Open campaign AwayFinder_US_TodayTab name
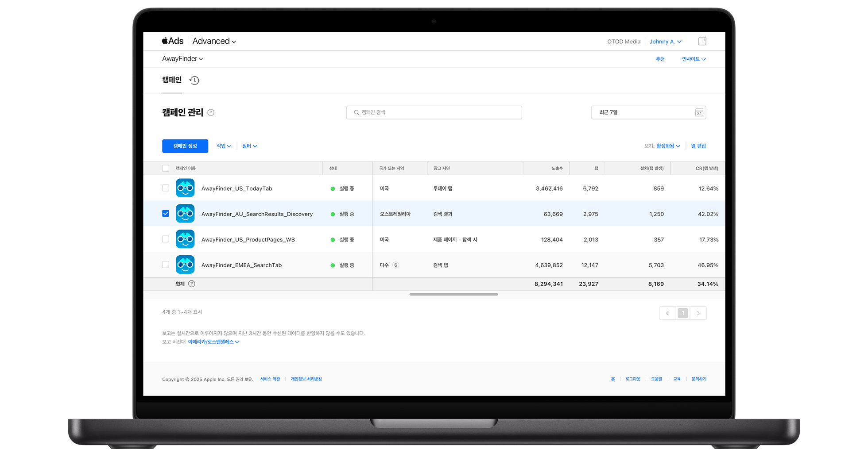This screenshot has height=453, width=868. pyautogui.click(x=237, y=188)
